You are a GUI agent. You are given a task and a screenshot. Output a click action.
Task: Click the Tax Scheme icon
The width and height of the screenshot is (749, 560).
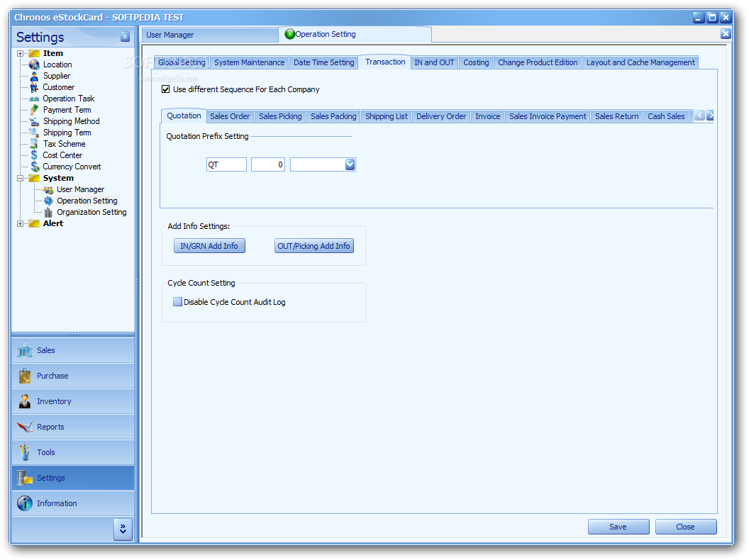coord(34,144)
